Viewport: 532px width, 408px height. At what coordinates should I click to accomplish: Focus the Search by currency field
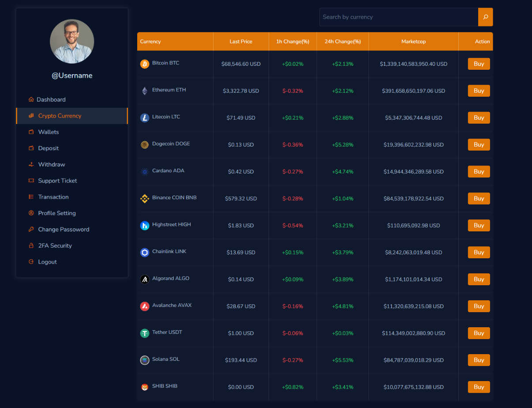tap(399, 17)
